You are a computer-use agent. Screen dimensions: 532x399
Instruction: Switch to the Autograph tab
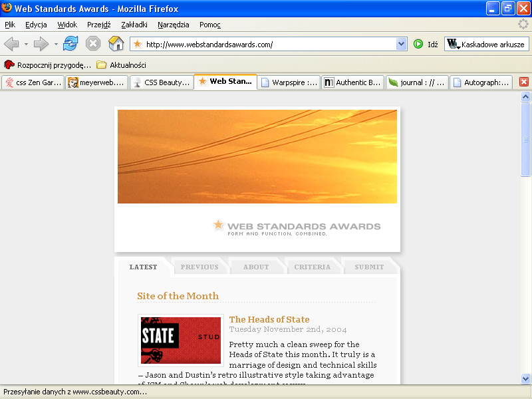click(x=481, y=82)
